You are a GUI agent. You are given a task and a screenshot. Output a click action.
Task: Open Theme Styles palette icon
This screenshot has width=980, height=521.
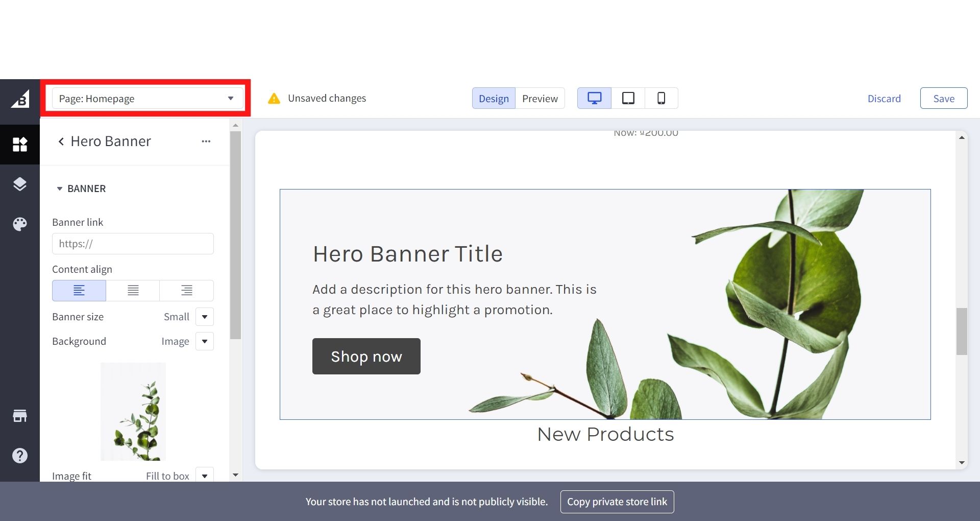point(20,224)
